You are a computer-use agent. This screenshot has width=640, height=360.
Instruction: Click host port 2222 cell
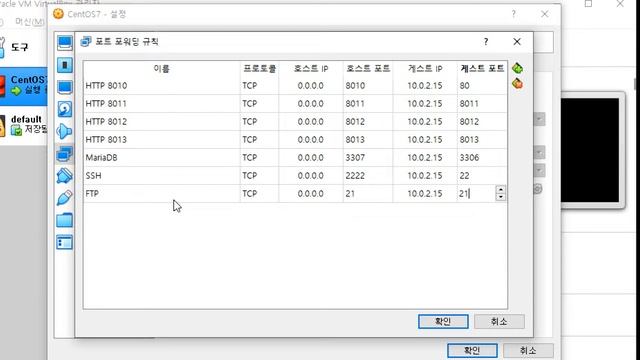(x=368, y=176)
